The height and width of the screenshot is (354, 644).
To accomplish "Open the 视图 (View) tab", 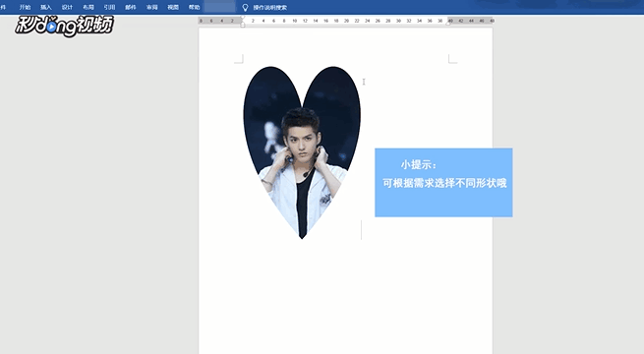I will click(x=173, y=7).
